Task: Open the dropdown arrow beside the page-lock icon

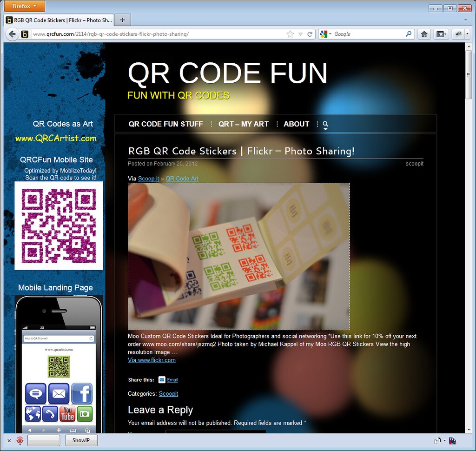Action: click(445, 440)
